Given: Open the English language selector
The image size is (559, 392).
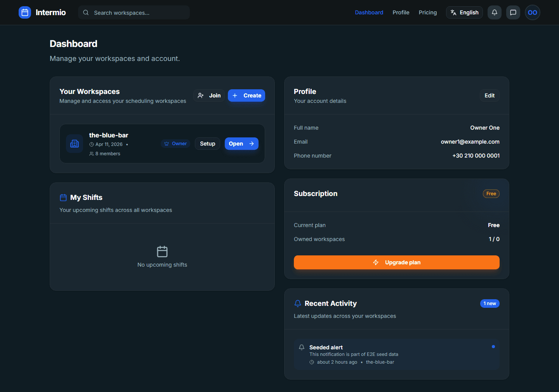Looking at the screenshot, I should click(x=464, y=12).
